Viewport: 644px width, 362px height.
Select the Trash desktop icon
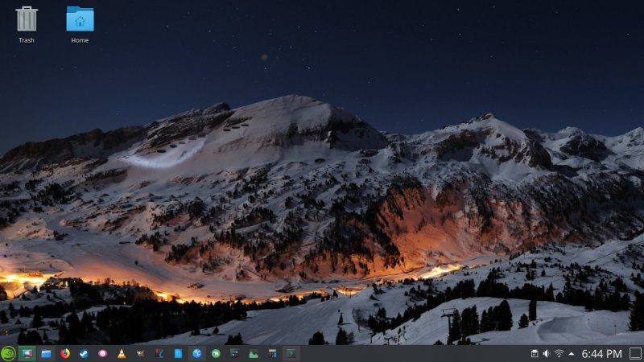(x=27, y=24)
